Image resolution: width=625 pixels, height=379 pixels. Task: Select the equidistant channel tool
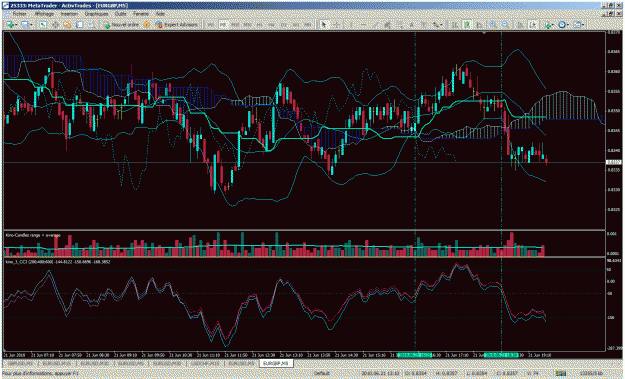(x=387, y=25)
